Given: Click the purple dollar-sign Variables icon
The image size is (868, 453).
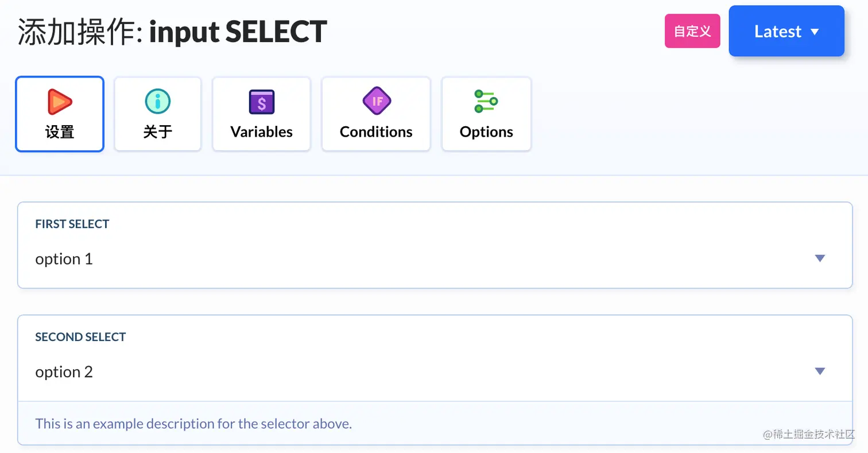Looking at the screenshot, I should pyautogui.click(x=262, y=102).
